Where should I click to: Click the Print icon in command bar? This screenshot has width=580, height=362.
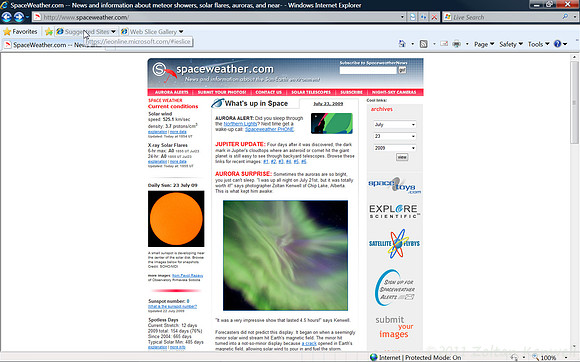(x=457, y=44)
